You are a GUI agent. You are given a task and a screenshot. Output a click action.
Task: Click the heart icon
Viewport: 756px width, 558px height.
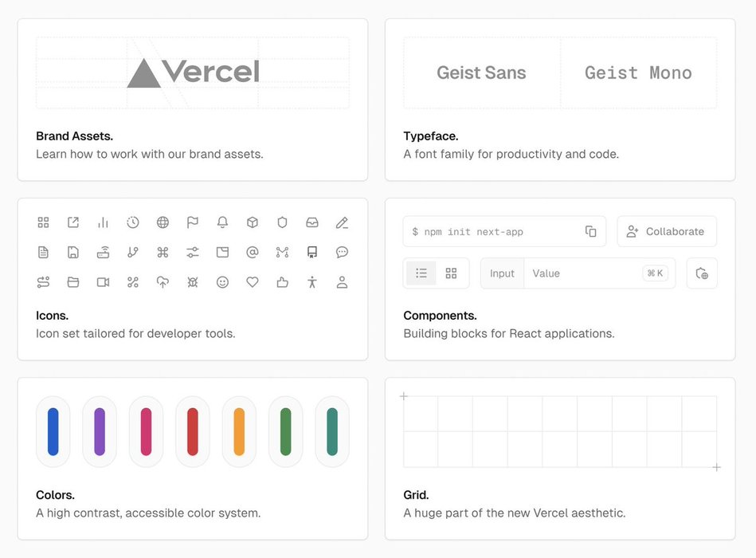click(x=253, y=282)
